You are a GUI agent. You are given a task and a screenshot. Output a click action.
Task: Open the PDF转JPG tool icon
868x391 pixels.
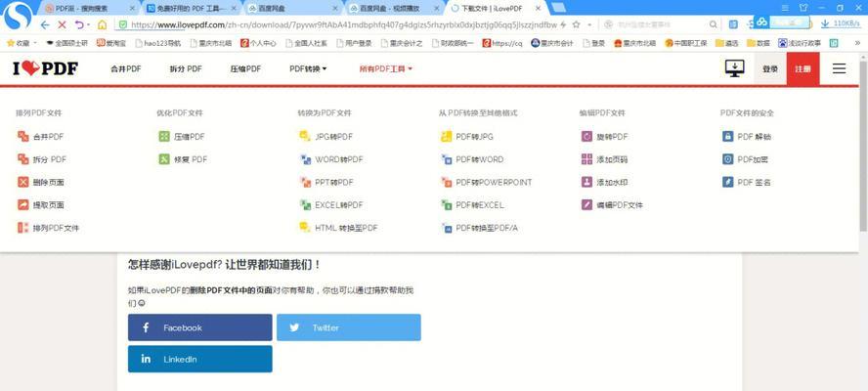446,136
